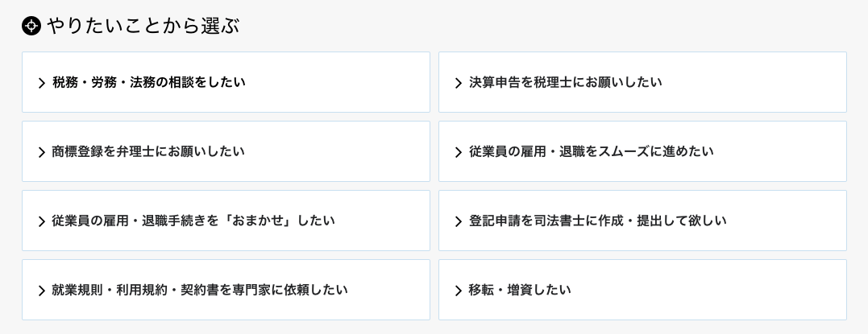The width and height of the screenshot is (868, 334).
Task: Click arrow icon beside 商標登録を弁理士にお願いしたい
Action: pyautogui.click(x=42, y=152)
